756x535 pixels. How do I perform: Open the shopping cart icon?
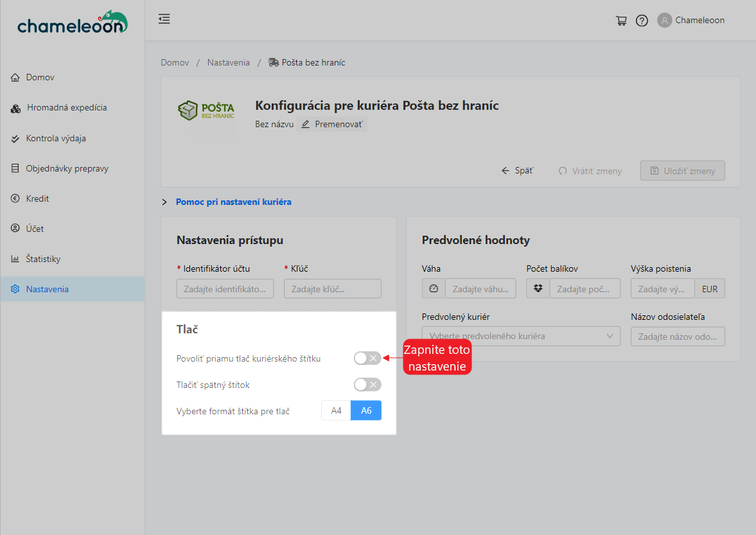point(621,21)
